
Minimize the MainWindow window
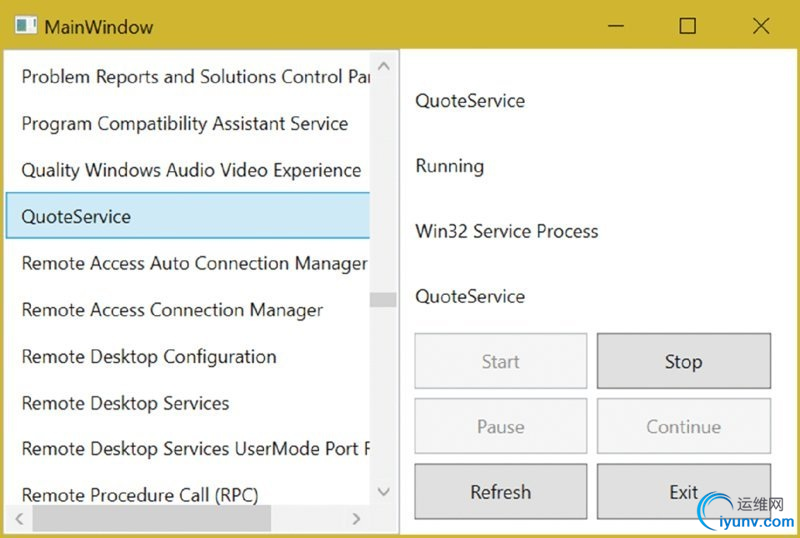(614, 27)
